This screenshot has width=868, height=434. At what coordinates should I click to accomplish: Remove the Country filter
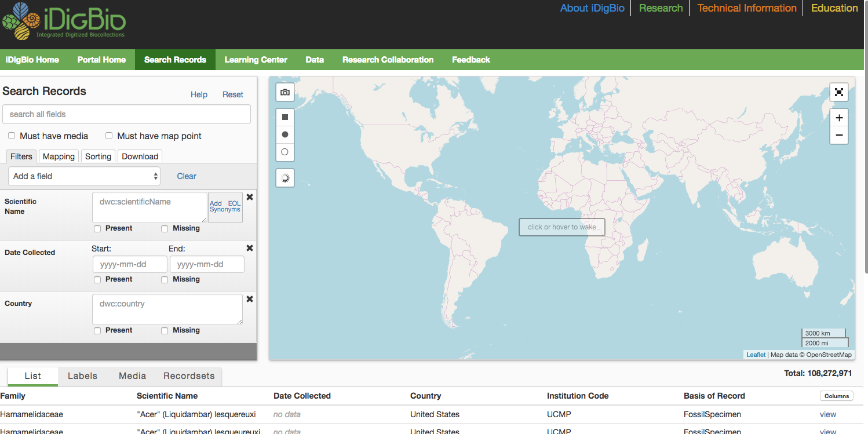pos(250,299)
